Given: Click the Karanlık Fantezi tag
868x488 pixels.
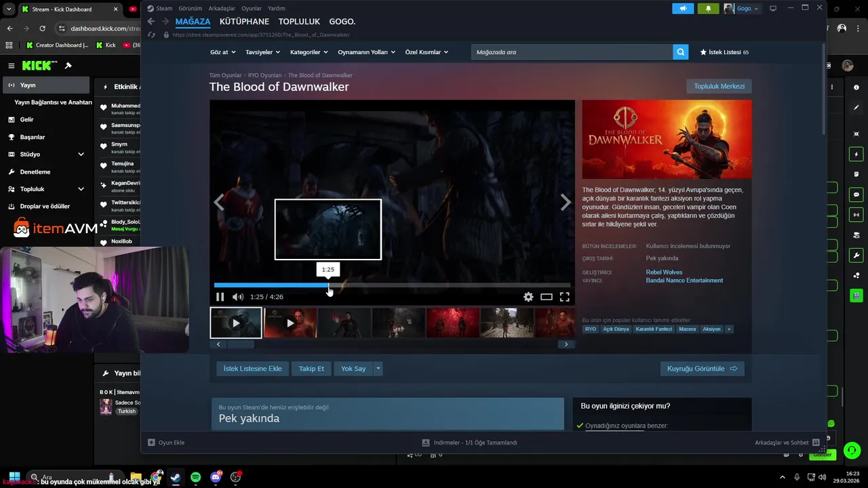Looking at the screenshot, I should click(x=654, y=329).
